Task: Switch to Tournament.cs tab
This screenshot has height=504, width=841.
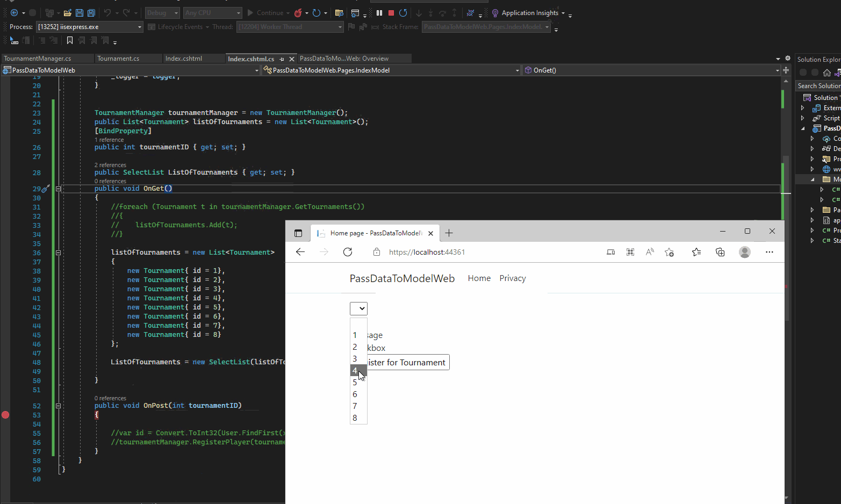Action: click(x=118, y=59)
